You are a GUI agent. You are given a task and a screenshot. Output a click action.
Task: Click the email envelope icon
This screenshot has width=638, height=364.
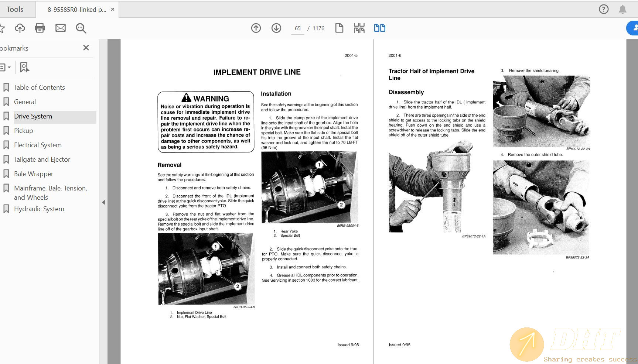click(x=61, y=28)
